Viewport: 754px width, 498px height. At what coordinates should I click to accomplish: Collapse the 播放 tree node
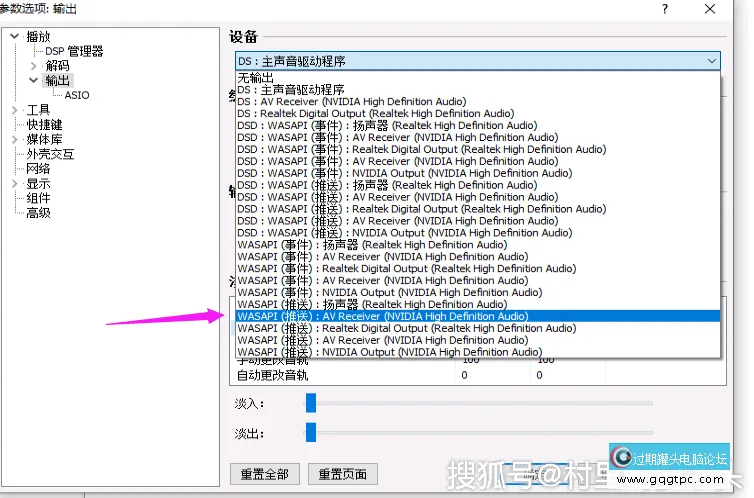(x=14, y=37)
